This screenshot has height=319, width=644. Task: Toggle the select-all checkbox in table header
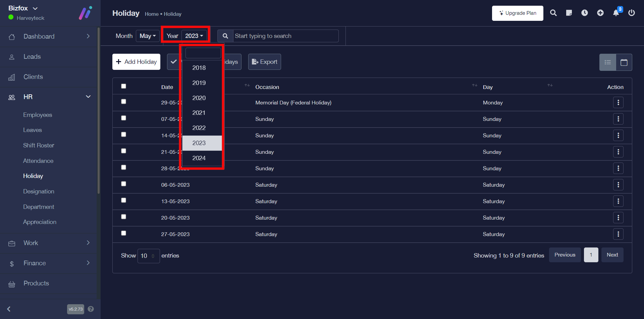(124, 86)
